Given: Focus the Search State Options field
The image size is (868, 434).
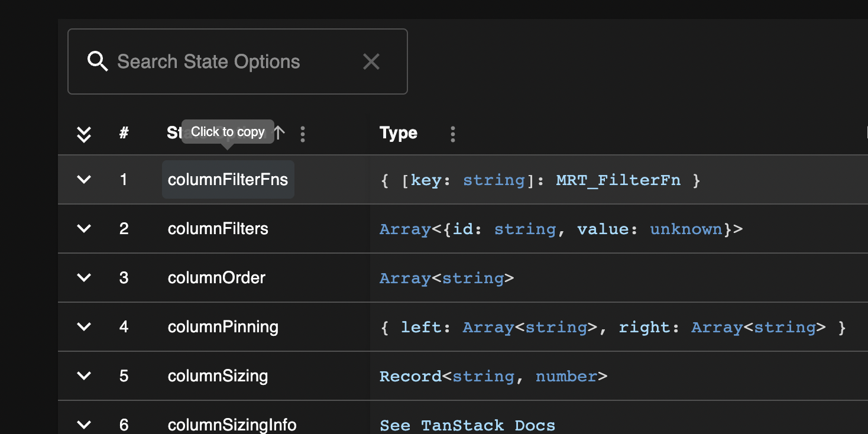Looking at the screenshot, I should (x=237, y=61).
